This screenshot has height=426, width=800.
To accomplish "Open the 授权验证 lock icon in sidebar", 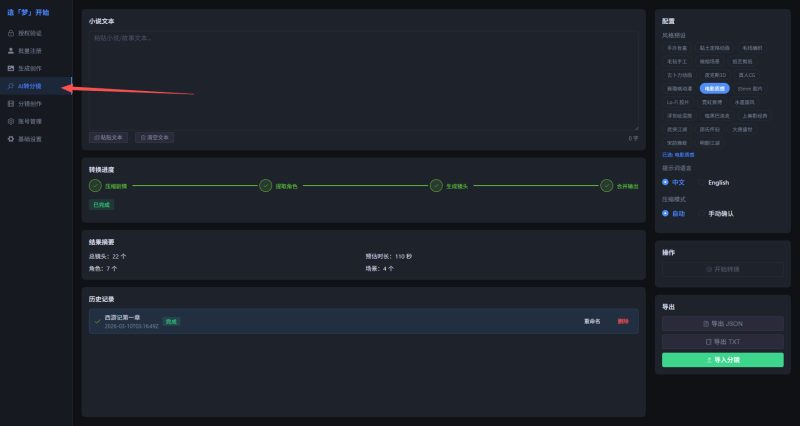I will coord(11,33).
